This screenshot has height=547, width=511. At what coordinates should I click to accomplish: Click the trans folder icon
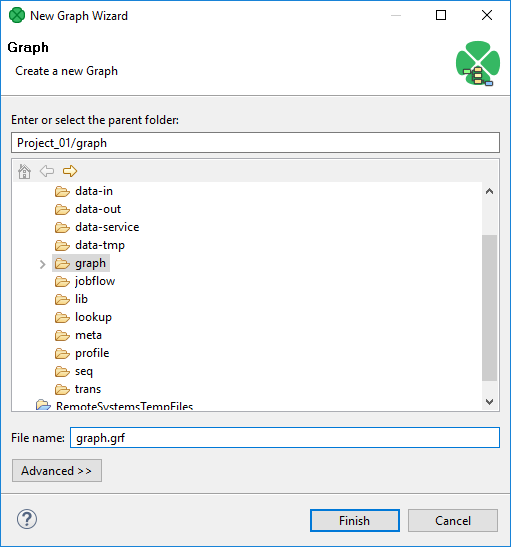(62, 389)
